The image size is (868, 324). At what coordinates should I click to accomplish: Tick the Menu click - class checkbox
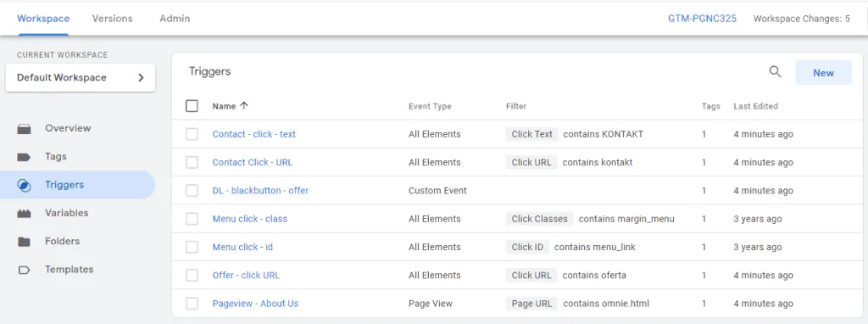pos(192,219)
